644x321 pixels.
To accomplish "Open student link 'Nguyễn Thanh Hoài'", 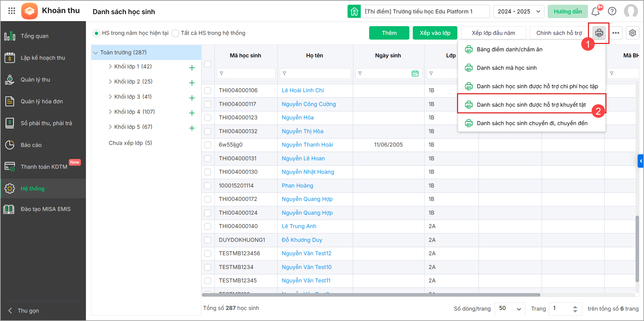I will tap(307, 145).
